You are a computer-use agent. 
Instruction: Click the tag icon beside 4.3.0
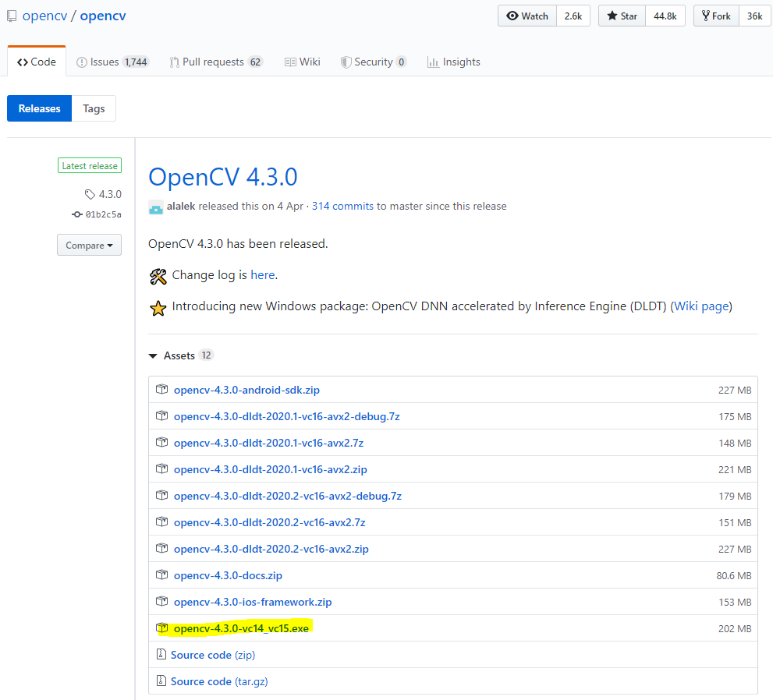(90, 195)
